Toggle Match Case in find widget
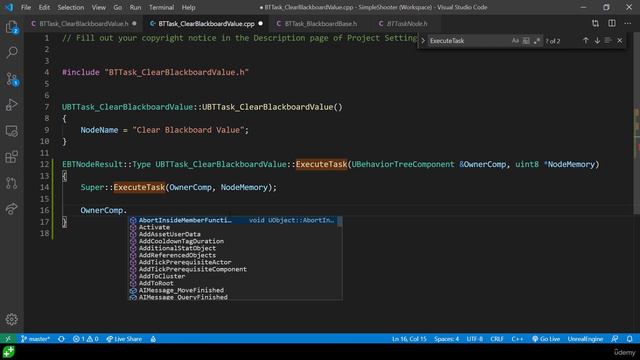This screenshot has width=640, height=360. click(x=515, y=41)
